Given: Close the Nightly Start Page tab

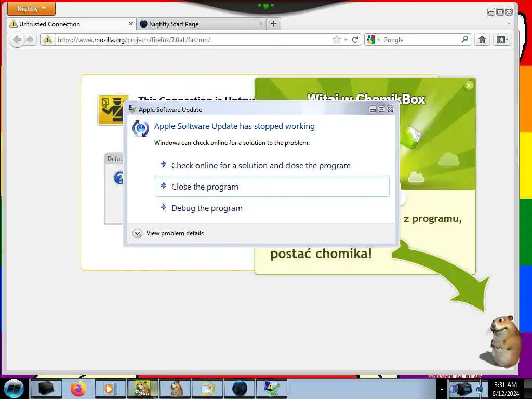Looking at the screenshot, I should pyautogui.click(x=261, y=24).
